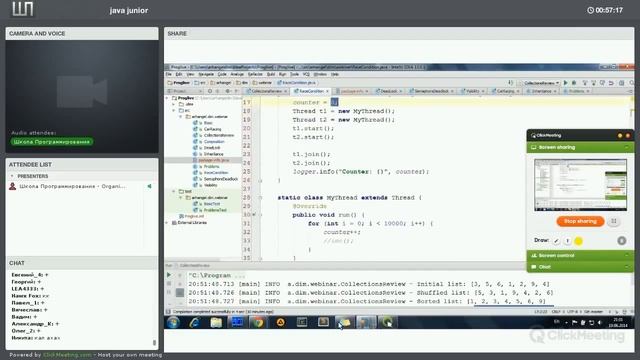Switch to the Inheritance editor tab
640x360 pixels.
point(541,91)
